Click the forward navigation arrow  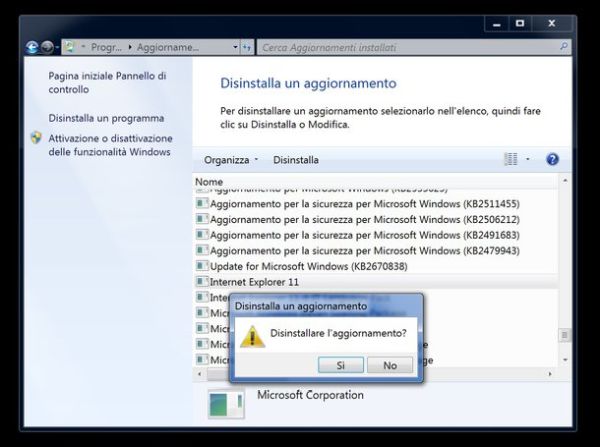(48, 47)
